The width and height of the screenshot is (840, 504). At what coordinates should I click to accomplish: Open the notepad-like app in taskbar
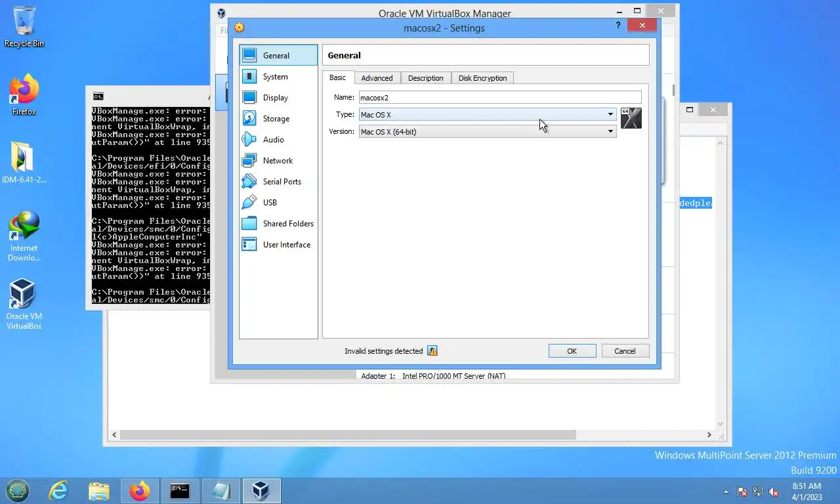point(221,491)
